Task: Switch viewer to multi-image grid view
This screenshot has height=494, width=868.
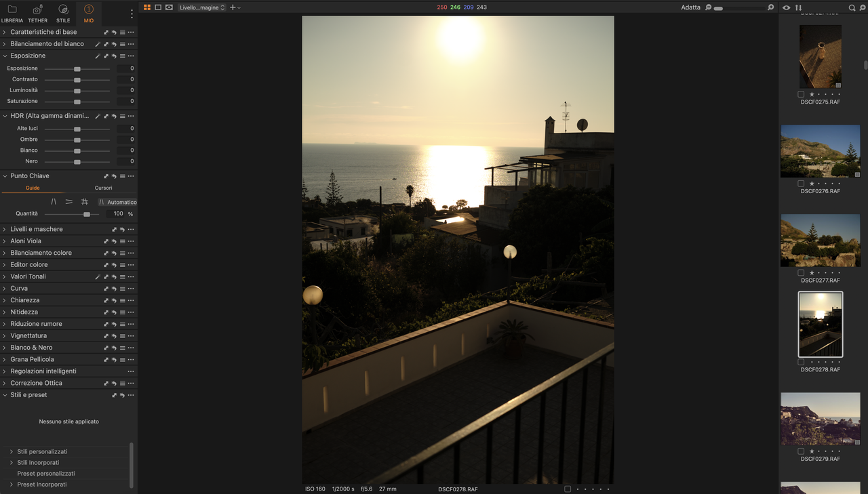Action: (148, 7)
